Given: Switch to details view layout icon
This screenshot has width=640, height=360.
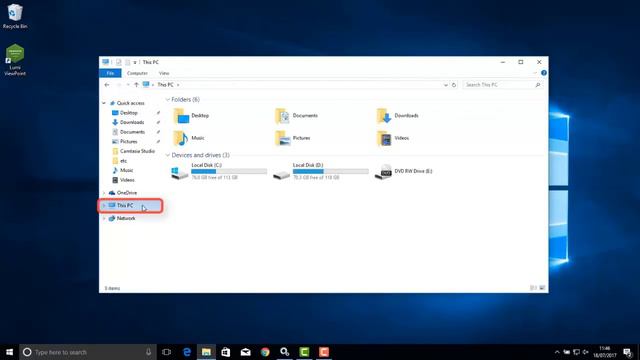Looking at the screenshot, I should (x=533, y=288).
